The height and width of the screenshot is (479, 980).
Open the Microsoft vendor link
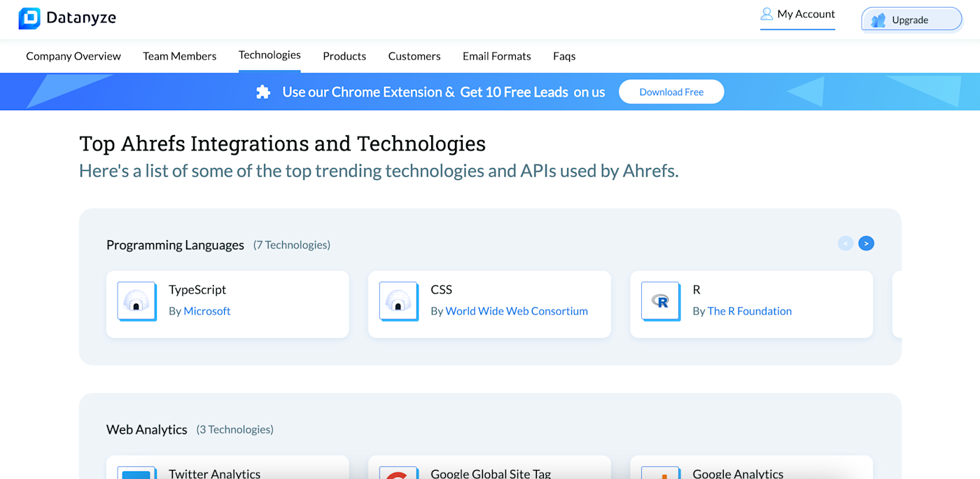[207, 311]
